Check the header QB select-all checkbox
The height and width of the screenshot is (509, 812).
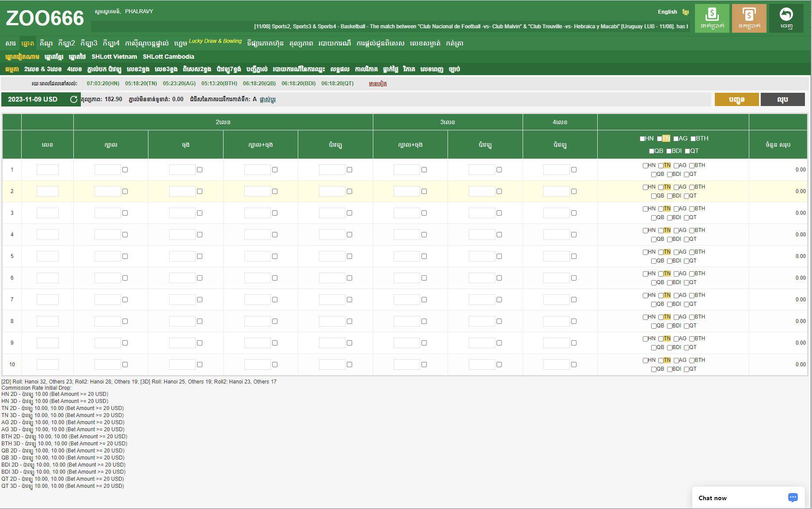[x=652, y=151]
